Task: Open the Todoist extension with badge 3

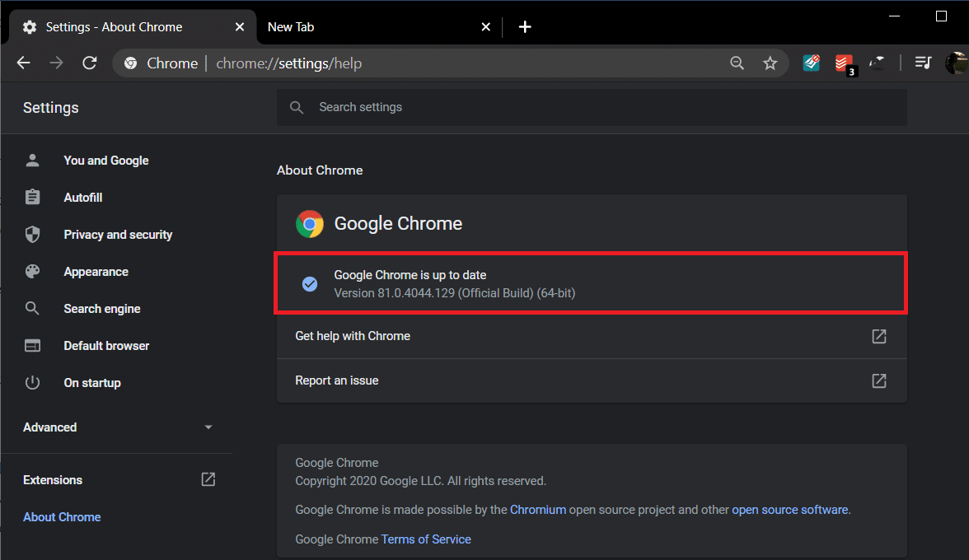Action: [x=843, y=63]
